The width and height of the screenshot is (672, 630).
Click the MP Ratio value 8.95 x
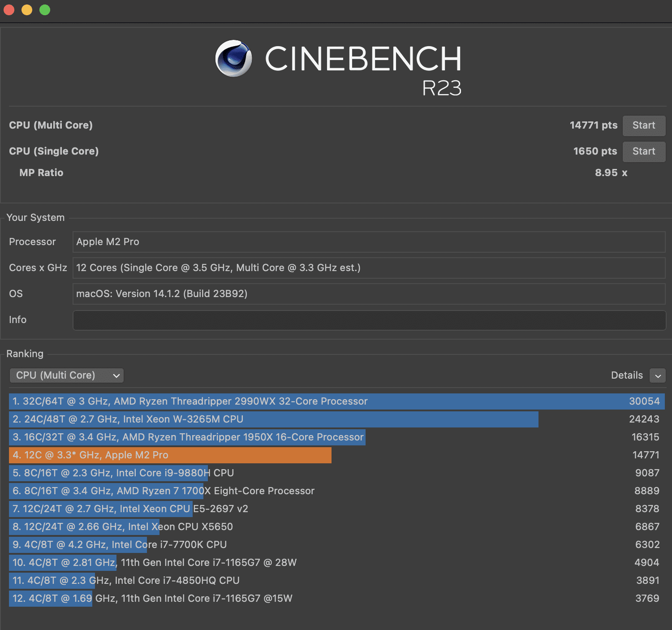click(611, 173)
